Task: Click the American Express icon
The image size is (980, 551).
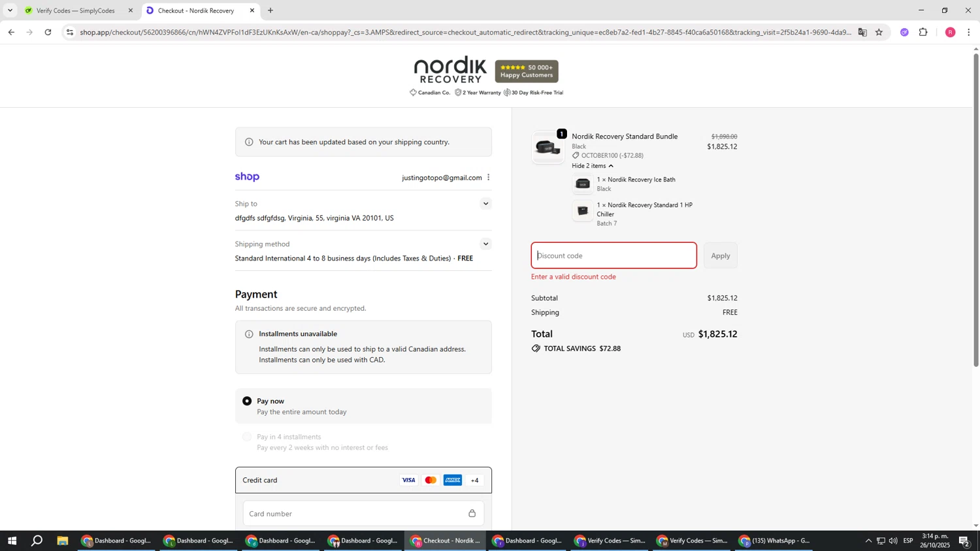Action: [x=453, y=480]
